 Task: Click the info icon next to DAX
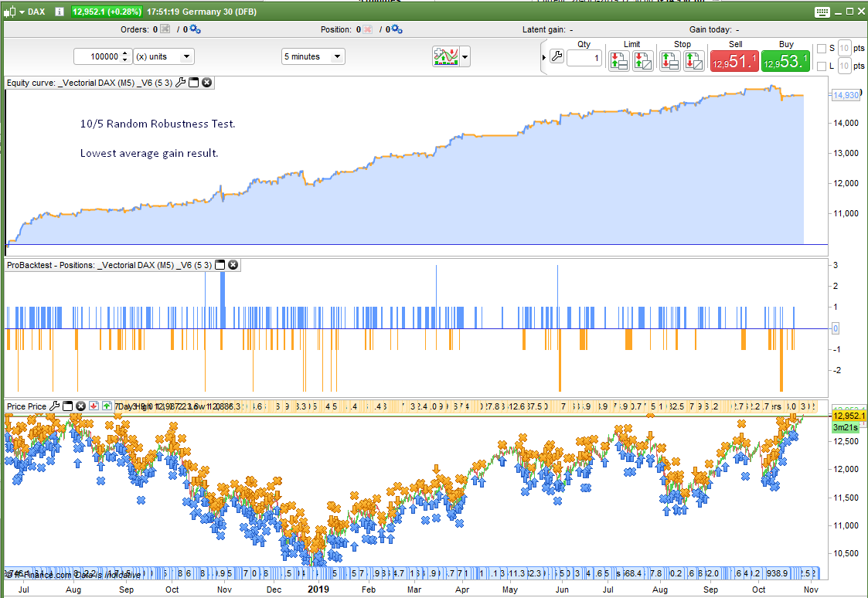59,12
